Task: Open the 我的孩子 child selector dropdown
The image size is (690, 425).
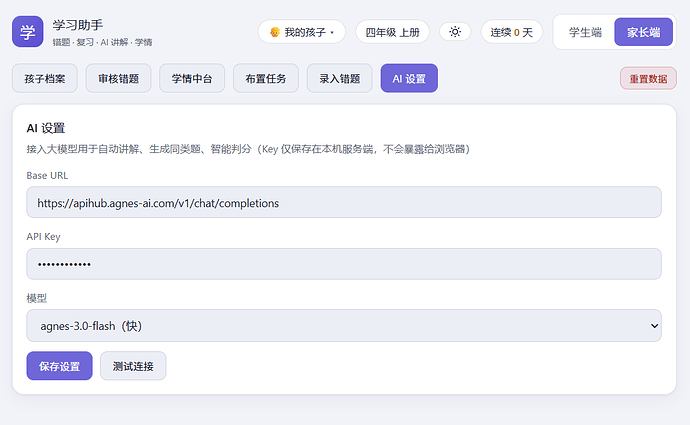Action: pos(301,32)
